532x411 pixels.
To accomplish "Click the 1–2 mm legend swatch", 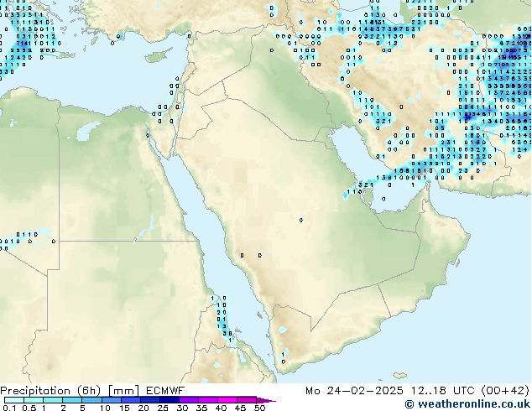I will tap(53, 400).
